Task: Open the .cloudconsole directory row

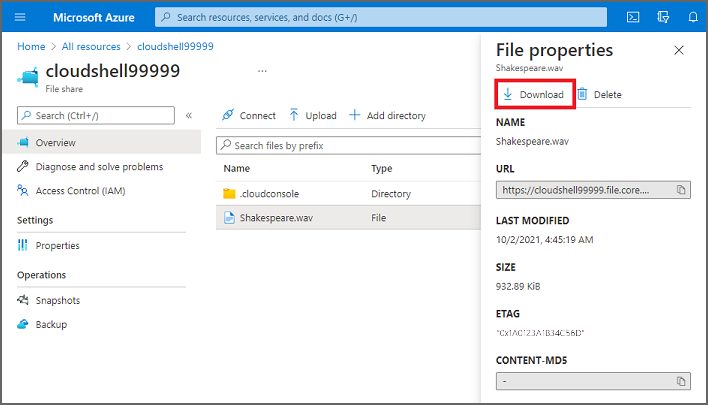Action: point(349,194)
